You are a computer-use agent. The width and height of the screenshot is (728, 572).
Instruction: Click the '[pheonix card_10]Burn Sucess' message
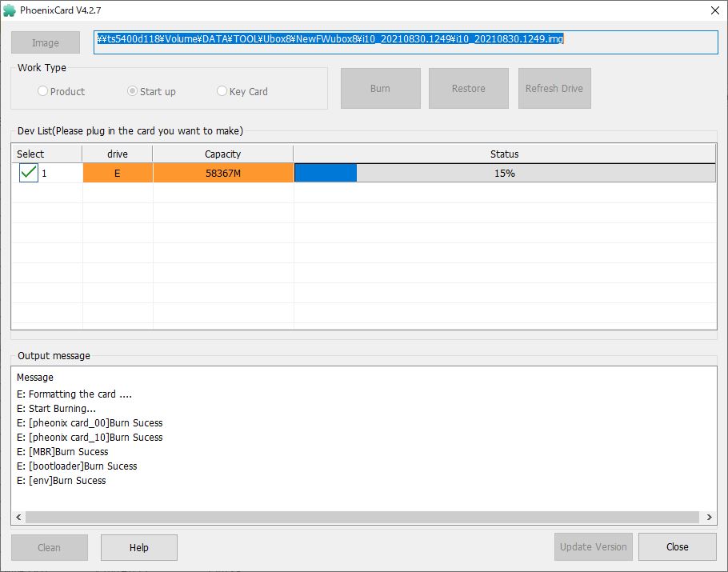coord(90,438)
